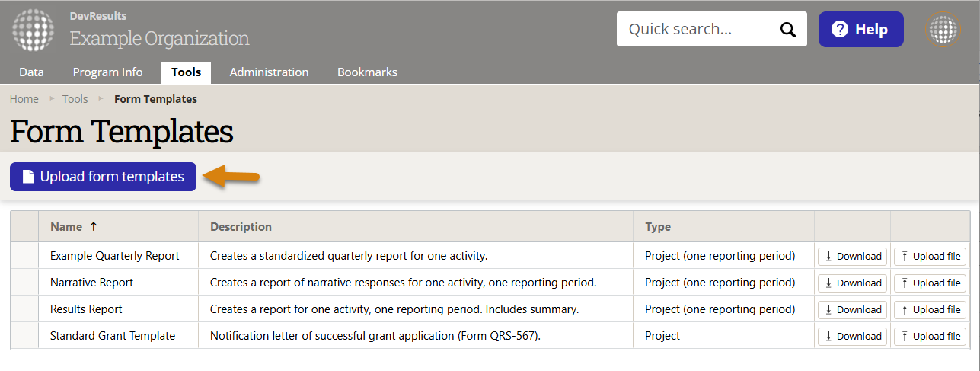Screen dimensions: 980x371
Task: Go to Home breadcrumb link
Action: click(x=24, y=99)
